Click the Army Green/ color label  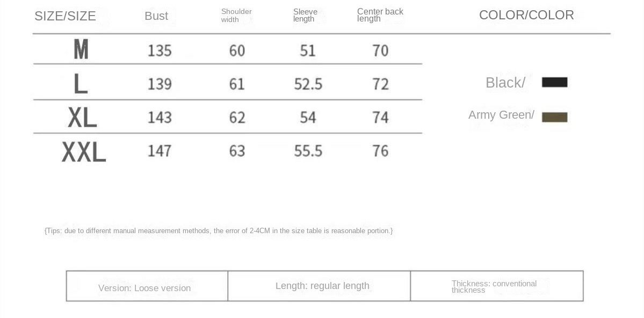[x=501, y=115]
